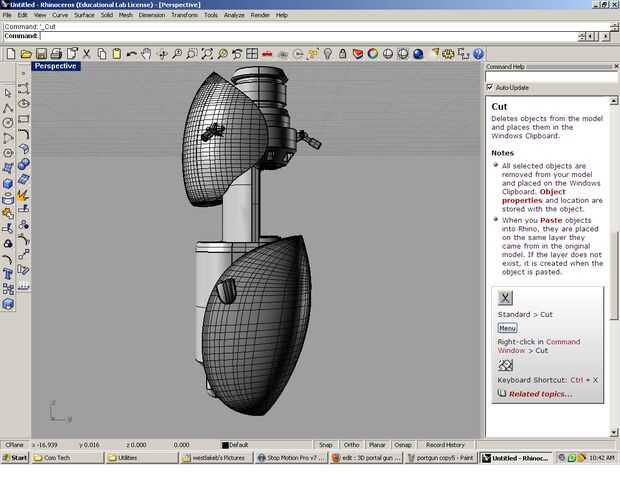Viewport: 620px width, 496px height.
Task: Select the blue Box solid tool
Action: 8,184
